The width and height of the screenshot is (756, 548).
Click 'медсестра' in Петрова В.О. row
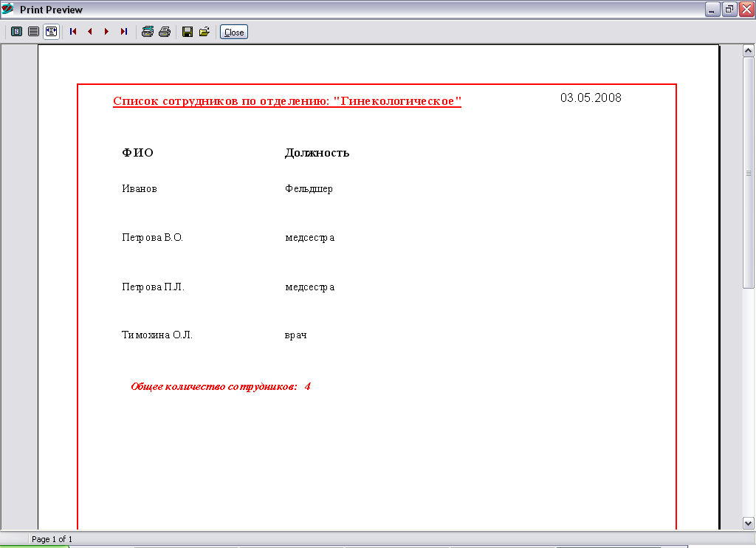[x=309, y=238]
